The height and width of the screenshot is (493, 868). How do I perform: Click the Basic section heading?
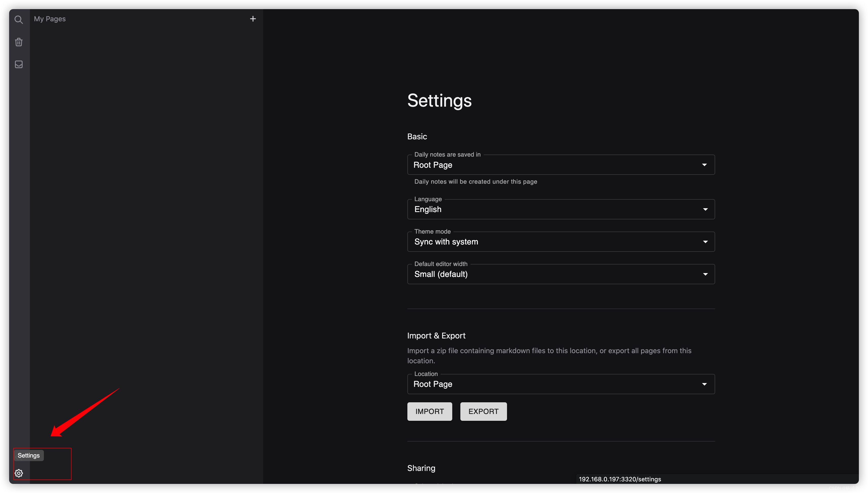coord(417,137)
